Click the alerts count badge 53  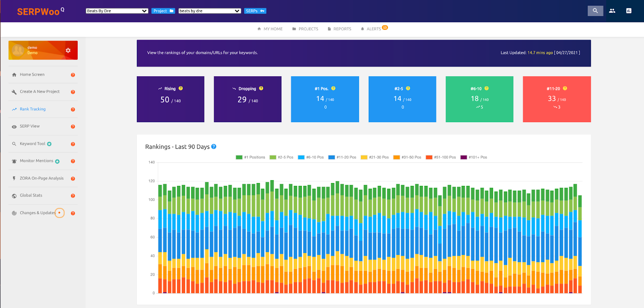point(385,27)
